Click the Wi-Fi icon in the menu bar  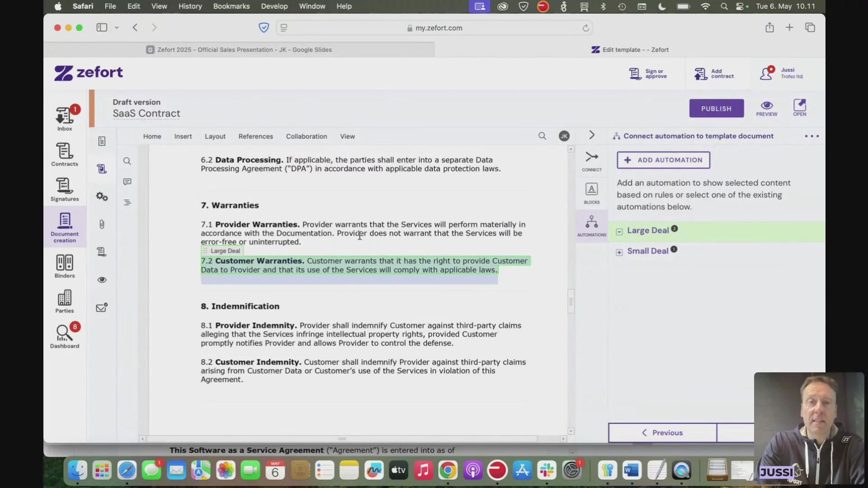(x=705, y=6)
